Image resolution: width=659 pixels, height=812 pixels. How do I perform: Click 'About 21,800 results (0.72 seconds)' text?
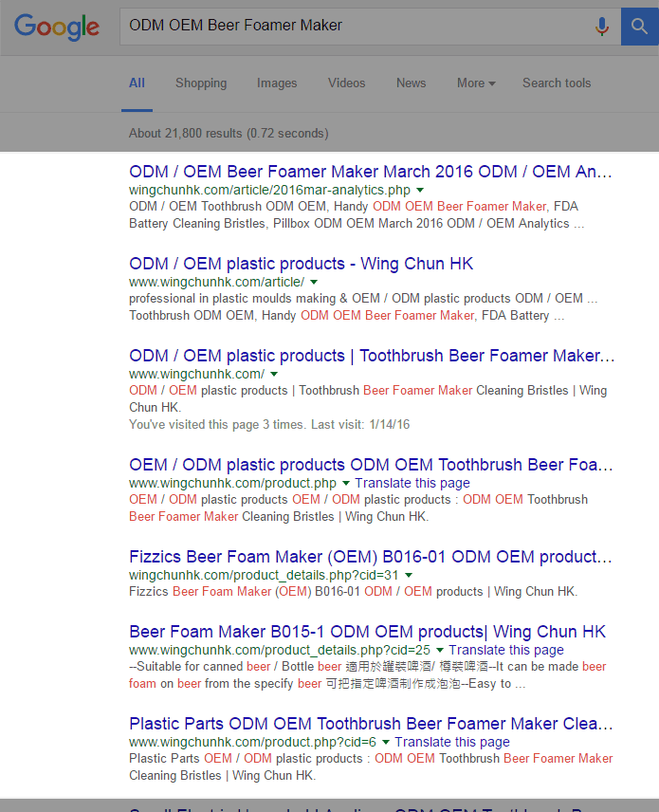point(229,134)
